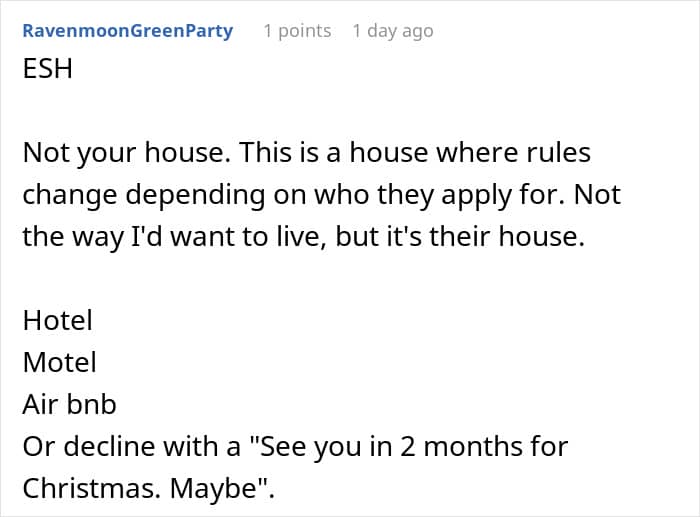700x517 pixels.
Task: Click the 'ESH' verdict text
Action: [x=47, y=68]
